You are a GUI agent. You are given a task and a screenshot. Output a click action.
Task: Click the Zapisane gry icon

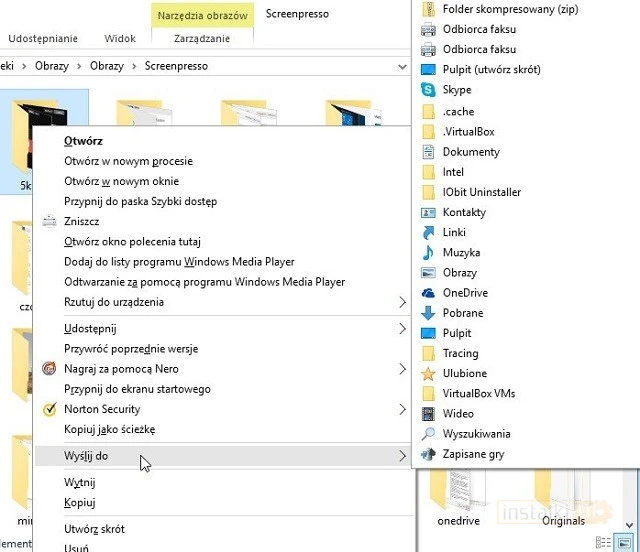tap(428, 454)
